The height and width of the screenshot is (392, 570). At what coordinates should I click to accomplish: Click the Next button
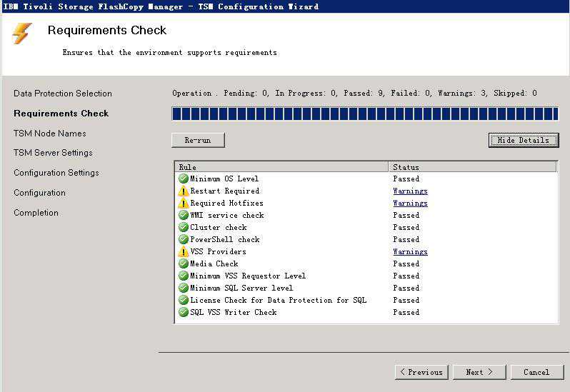click(x=479, y=372)
